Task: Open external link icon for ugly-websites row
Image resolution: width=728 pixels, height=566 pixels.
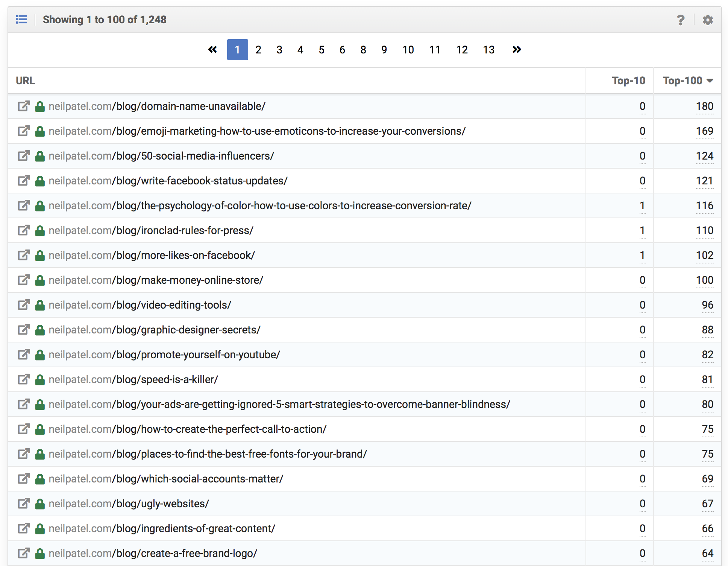Action: [x=24, y=504]
